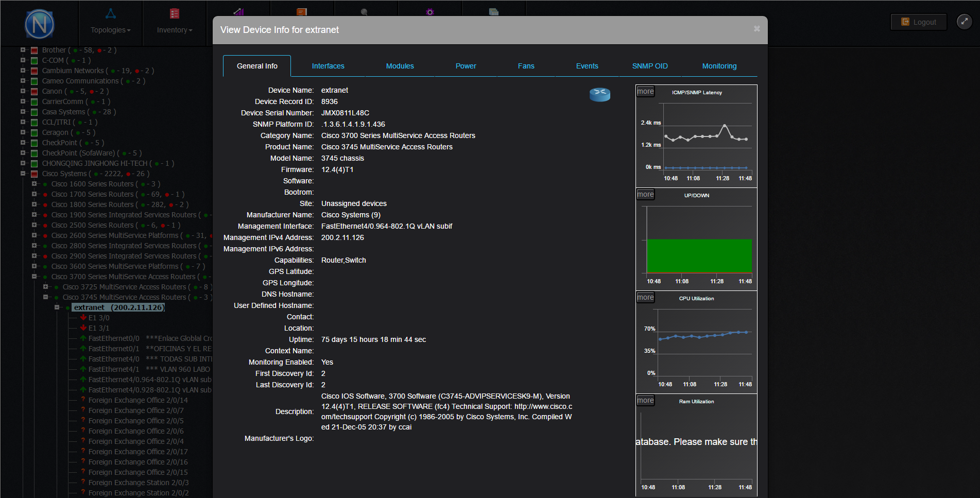
Task: Click the fullscreen expand icon near Logout
Action: point(964,22)
